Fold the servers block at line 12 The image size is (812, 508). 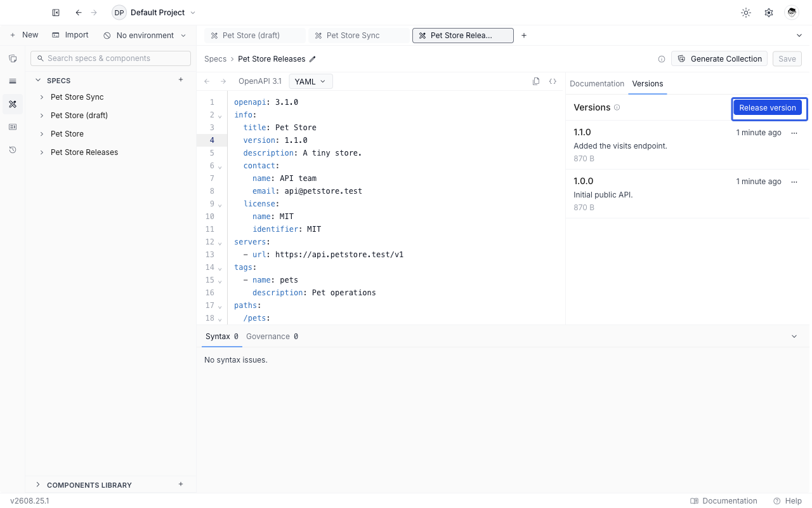coord(220,243)
